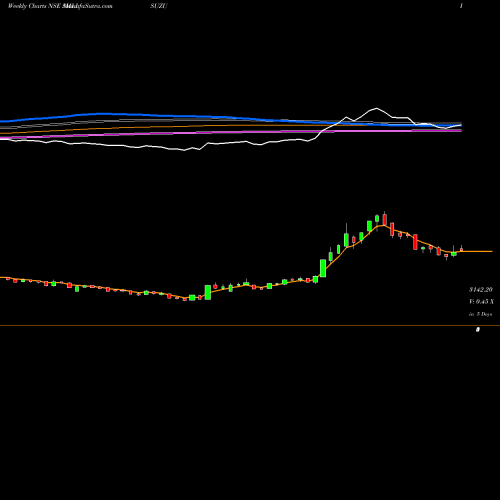Click the 'in 5 Days' label

[x=480, y=314]
